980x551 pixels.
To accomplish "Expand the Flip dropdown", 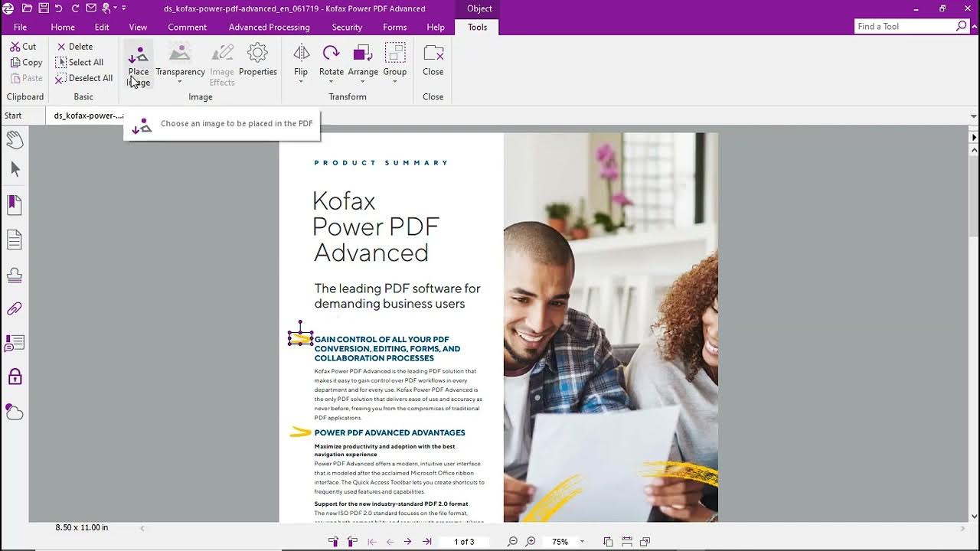I will [x=301, y=81].
